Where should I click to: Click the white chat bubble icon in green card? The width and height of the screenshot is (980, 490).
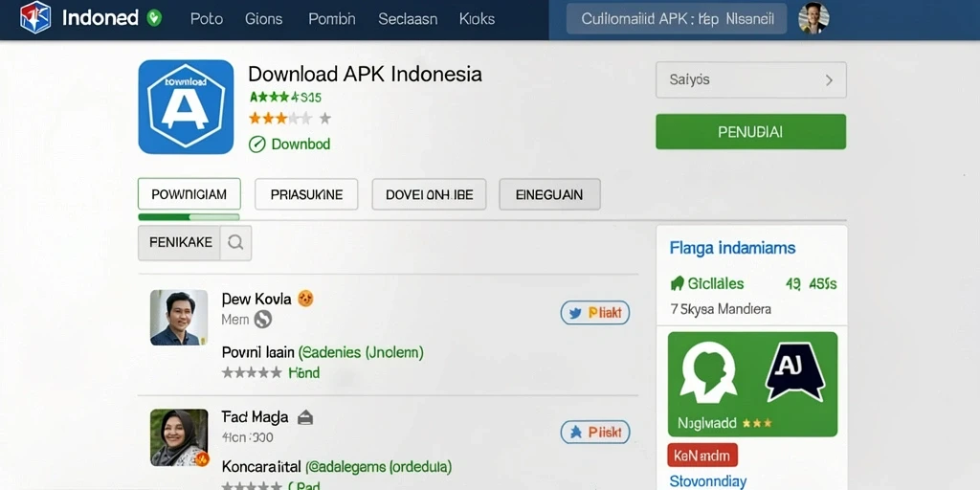[x=708, y=372]
